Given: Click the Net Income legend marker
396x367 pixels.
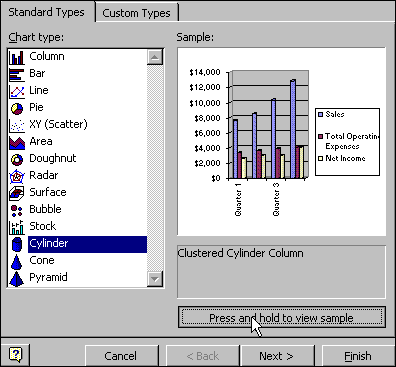Looking at the screenshot, I should [321, 159].
